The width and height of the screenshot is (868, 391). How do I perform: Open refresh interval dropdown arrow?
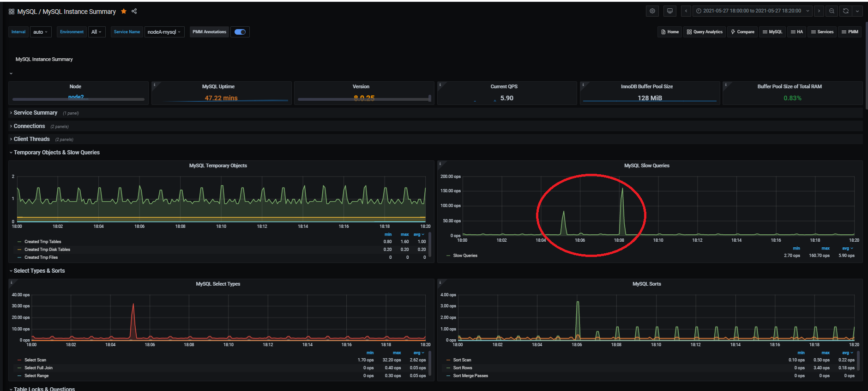pyautogui.click(x=857, y=11)
